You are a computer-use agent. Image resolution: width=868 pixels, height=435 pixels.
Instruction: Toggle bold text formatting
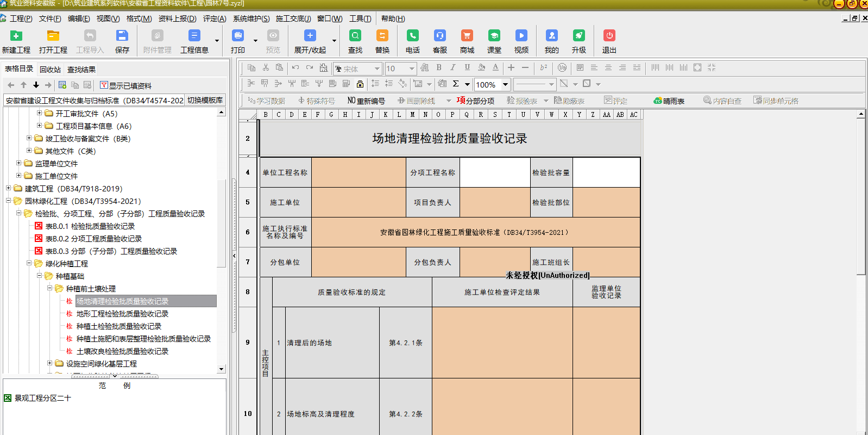coord(439,68)
